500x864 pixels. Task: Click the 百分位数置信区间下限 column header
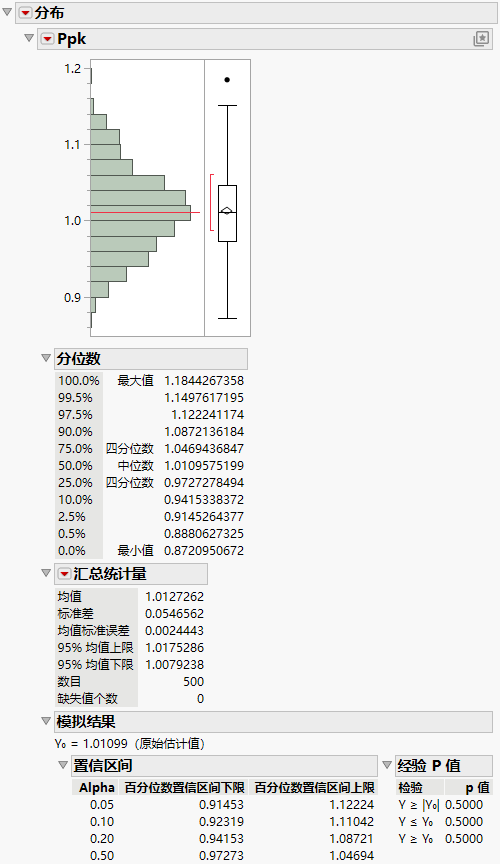coord(184,788)
